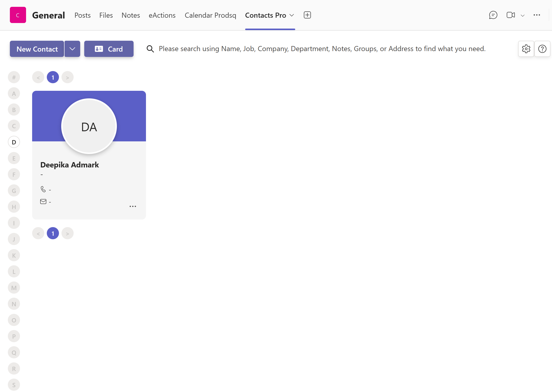This screenshot has height=392, width=552.
Task: Click the New Contact button
Action: pos(37,49)
